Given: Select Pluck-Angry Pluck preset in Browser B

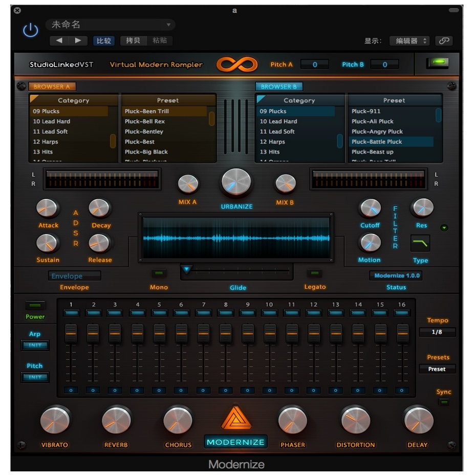Looking at the screenshot, I should (x=392, y=132).
